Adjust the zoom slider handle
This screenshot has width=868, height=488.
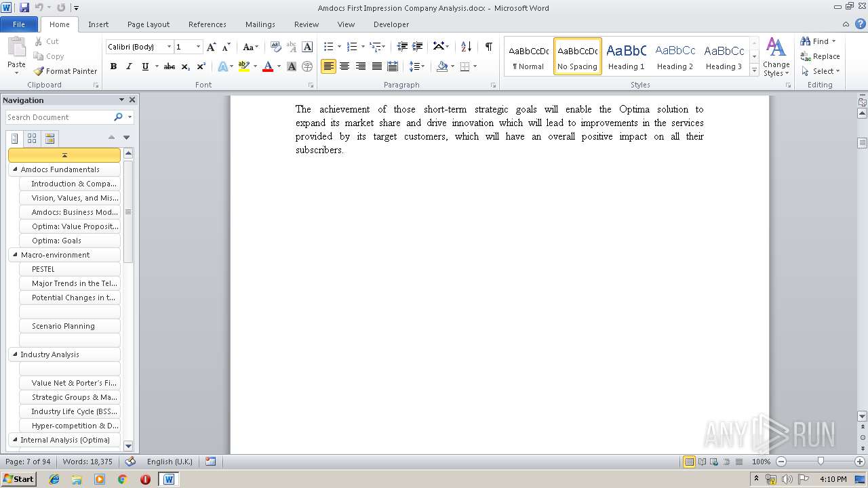tap(821, 462)
